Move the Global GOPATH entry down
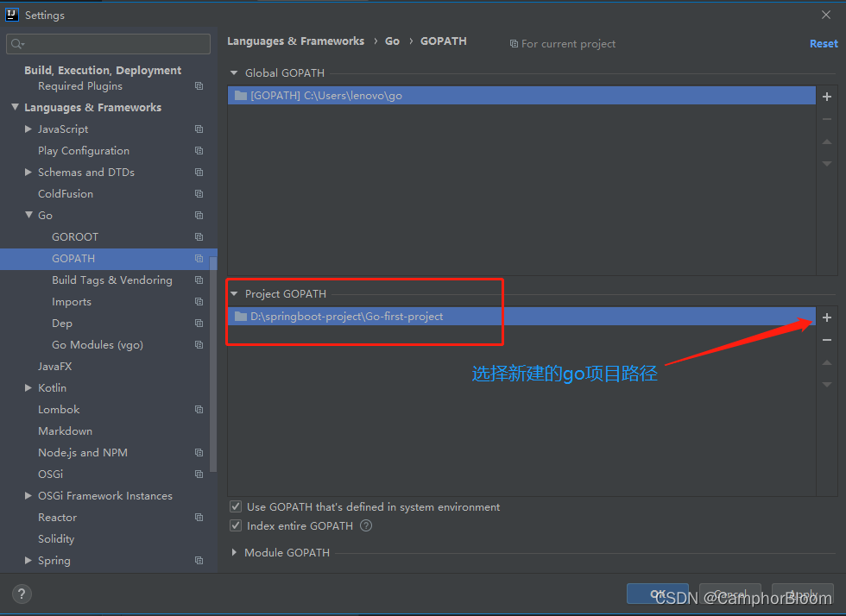 826,163
